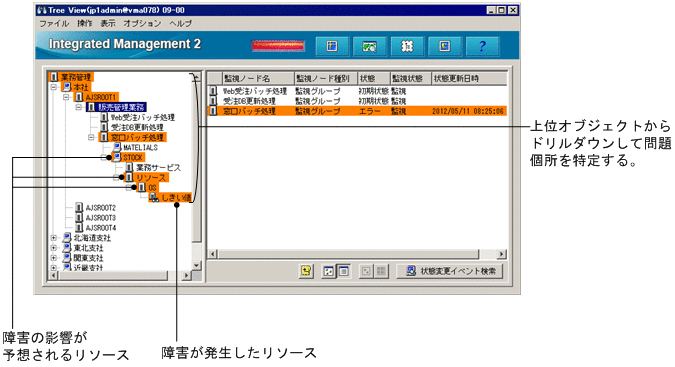Open the 操作 menu

85,23
